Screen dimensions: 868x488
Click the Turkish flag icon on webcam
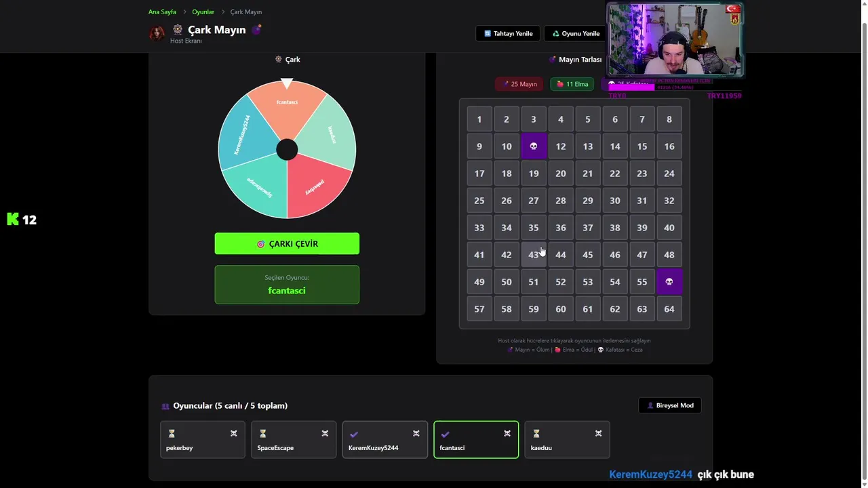click(x=733, y=9)
